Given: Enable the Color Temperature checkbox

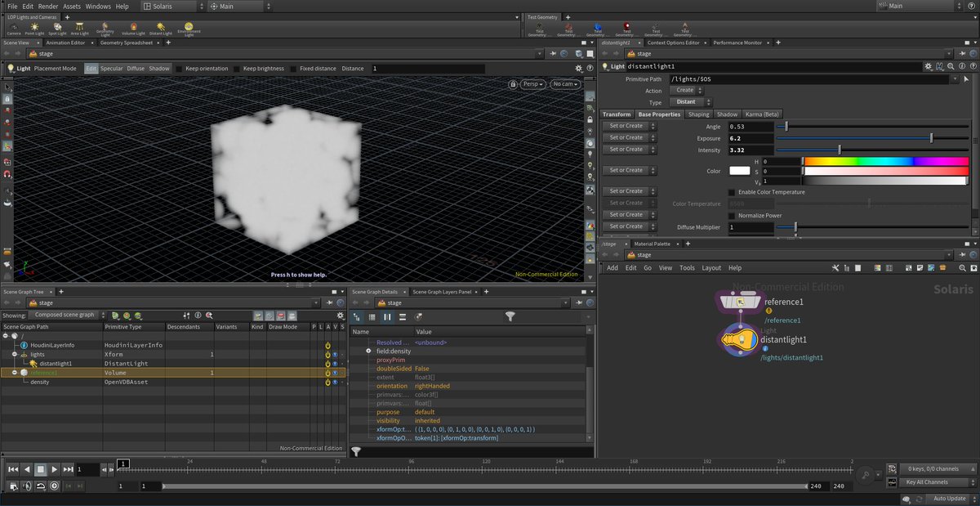Looking at the screenshot, I should pos(730,191).
